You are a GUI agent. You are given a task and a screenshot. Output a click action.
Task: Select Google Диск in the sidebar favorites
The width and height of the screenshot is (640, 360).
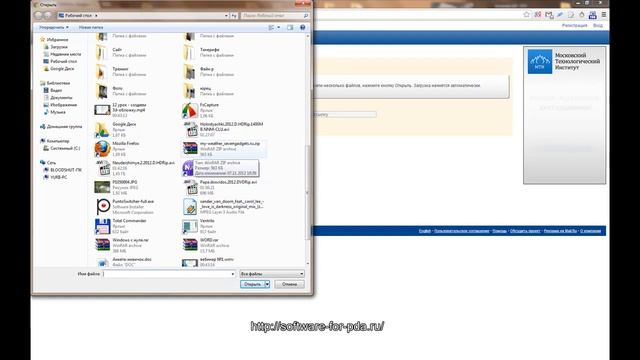59,69
